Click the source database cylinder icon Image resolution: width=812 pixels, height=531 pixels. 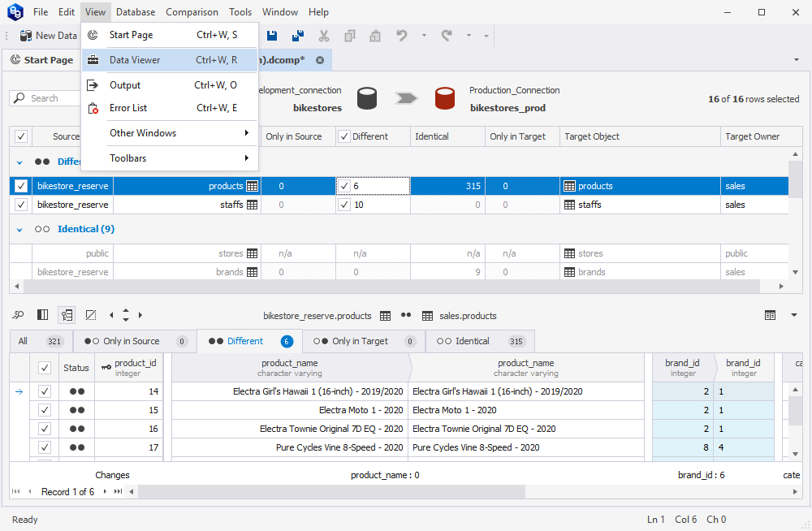pyautogui.click(x=367, y=98)
